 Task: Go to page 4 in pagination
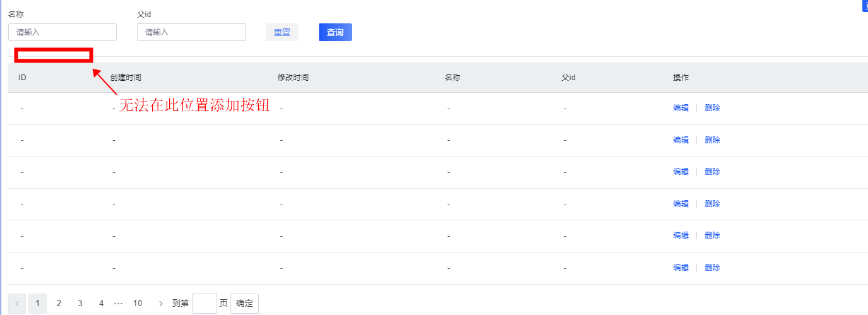[x=101, y=304]
